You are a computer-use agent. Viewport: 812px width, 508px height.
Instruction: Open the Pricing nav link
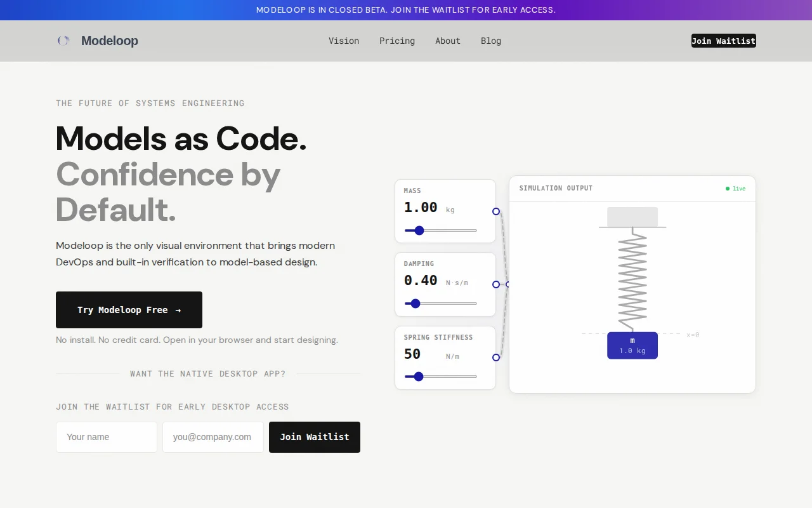(397, 41)
